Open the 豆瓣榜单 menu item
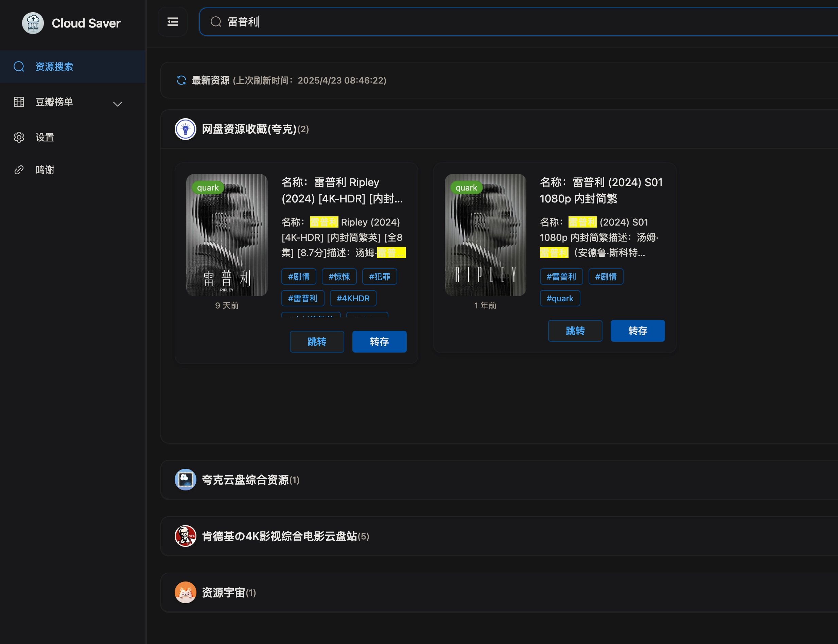The width and height of the screenshot is (838, 644). point(73,102)
